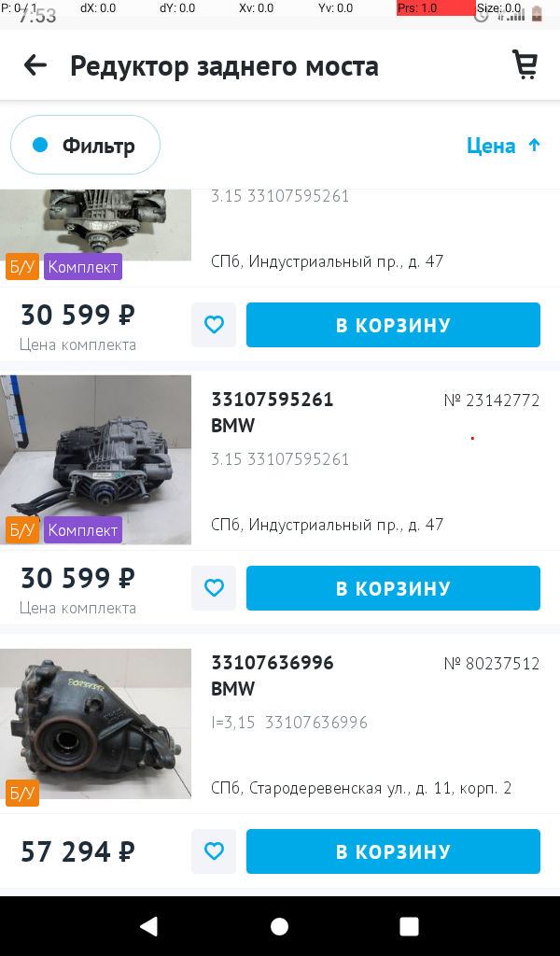
Task: Favorite the first 30 599 ₽ listing
Action: point(214,325)
